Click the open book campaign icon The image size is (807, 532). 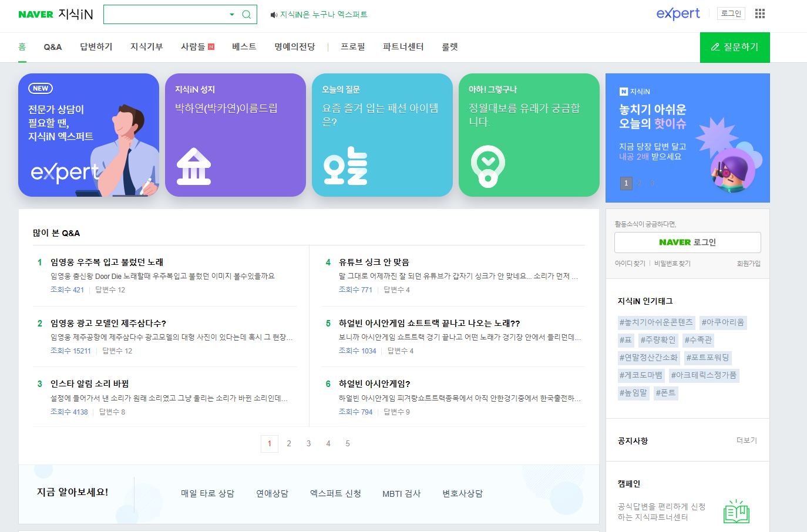coord(737,511)
